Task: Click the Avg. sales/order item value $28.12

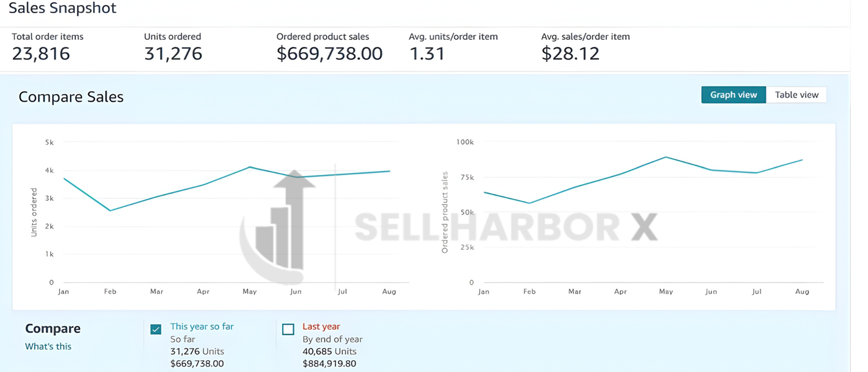Action: pyautogui.click(x=570, y=54)
